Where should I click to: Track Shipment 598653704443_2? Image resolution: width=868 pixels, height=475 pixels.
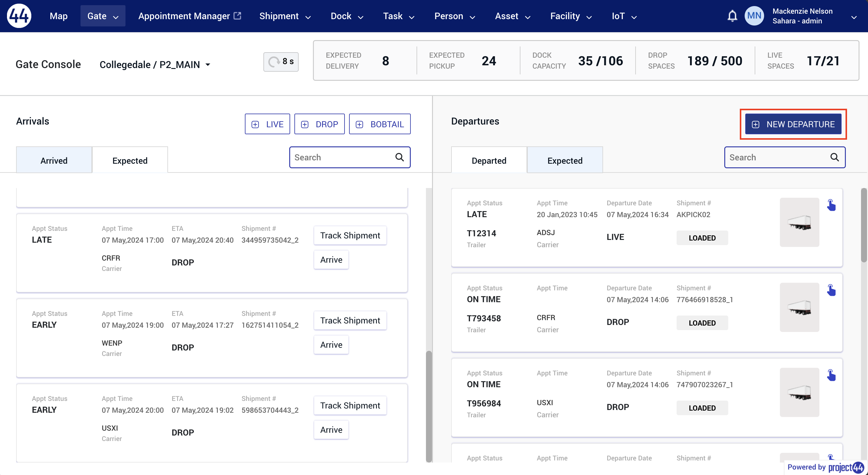coord(350,405)
